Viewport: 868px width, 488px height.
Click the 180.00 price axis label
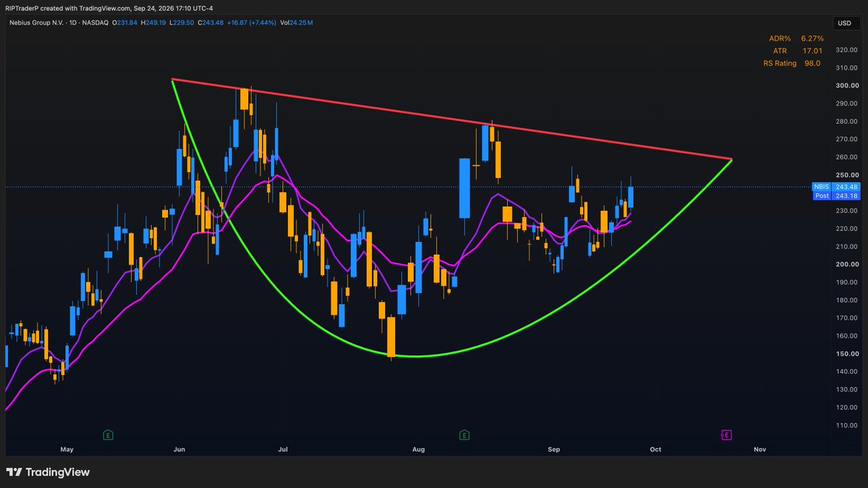point(846,300)
